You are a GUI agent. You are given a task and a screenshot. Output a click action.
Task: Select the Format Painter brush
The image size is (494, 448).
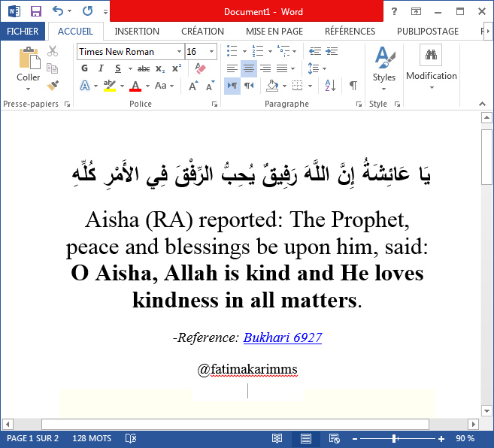point(53,86)
